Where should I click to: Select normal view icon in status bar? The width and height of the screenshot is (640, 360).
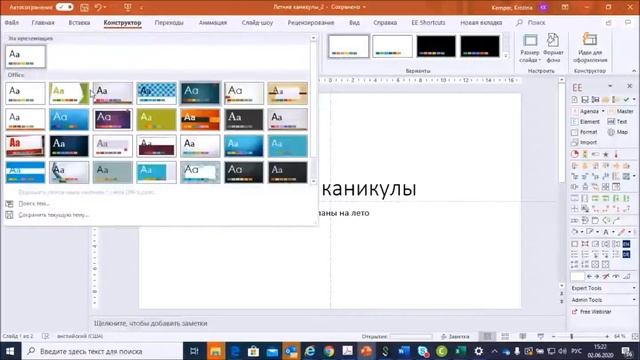(x=487, y=336)
